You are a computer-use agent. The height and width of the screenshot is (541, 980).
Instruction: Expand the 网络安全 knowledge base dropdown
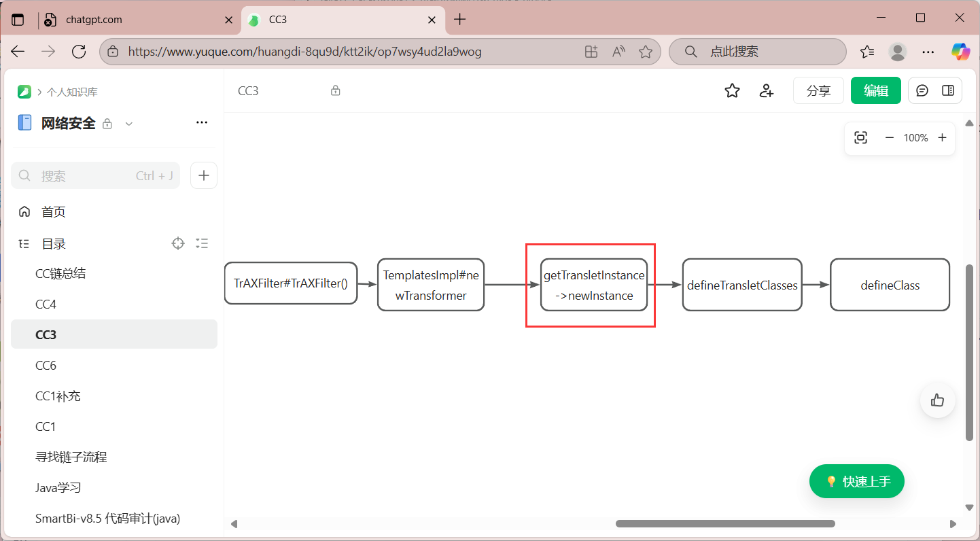click(x=129, y=124)
